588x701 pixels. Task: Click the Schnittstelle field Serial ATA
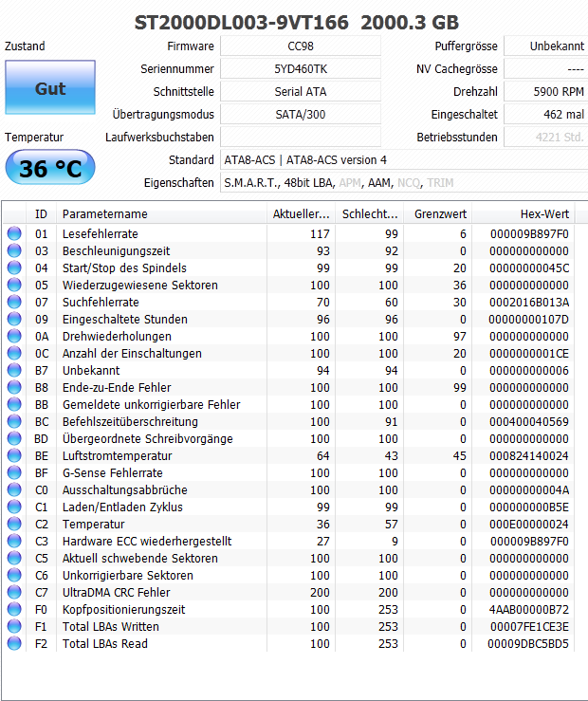pyautogui.click(x=301, y=92)
